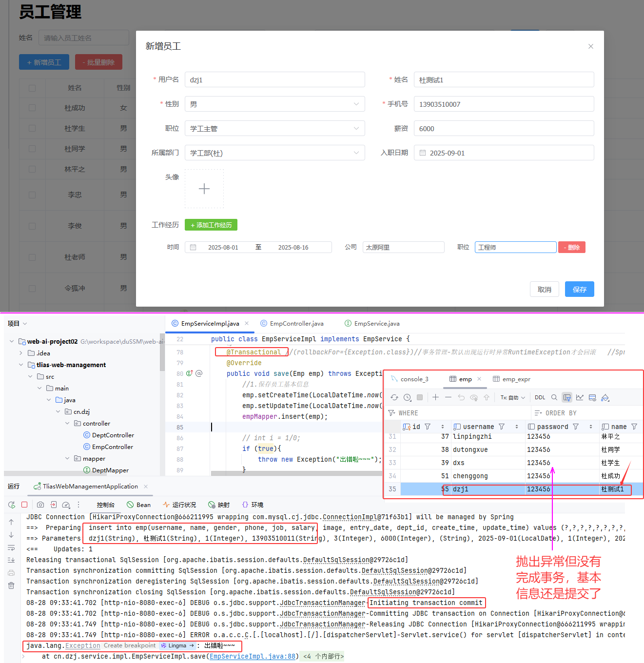Tick the checkbox beside 林平之
This screenshot has width=644, height=663.
pyautogui.click(x=32, y=169)
